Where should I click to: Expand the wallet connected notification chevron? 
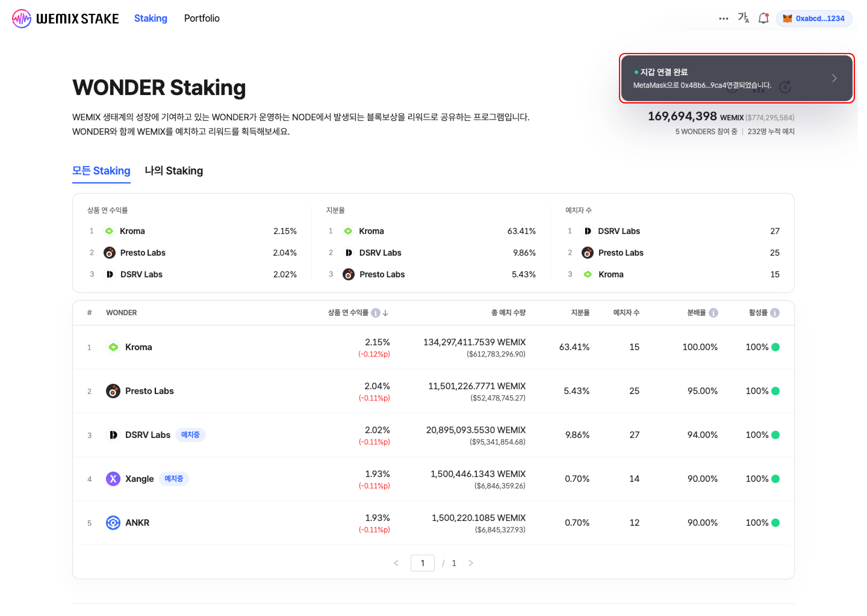pyautogui.click(x=834, y=78)
